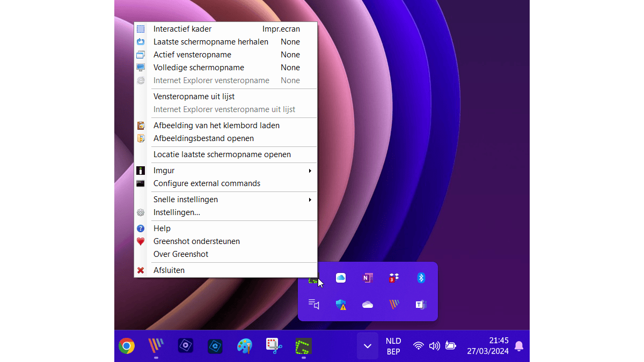Click the OneDrive cloud tray icon

(368, 305)
